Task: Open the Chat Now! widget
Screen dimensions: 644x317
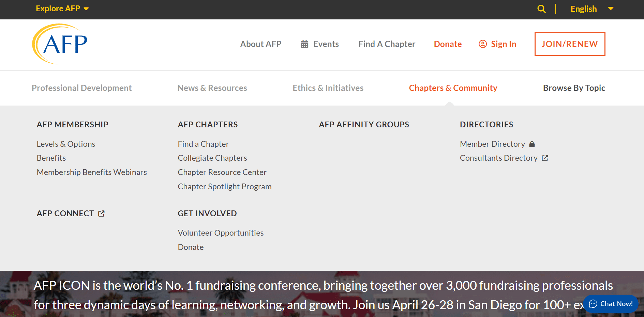Action: (611, 303)
